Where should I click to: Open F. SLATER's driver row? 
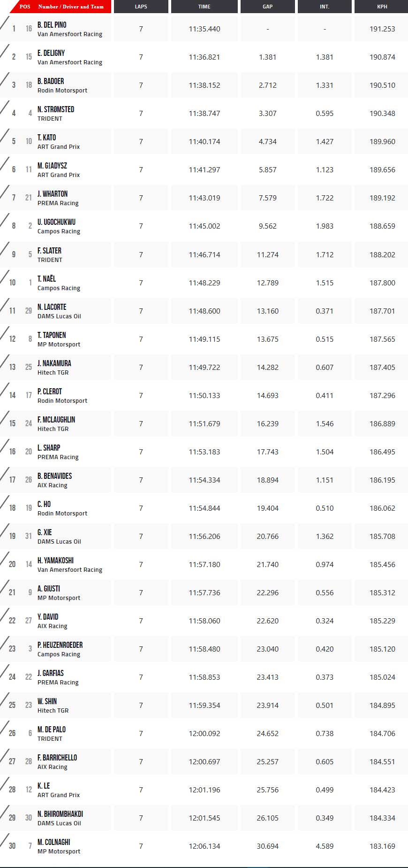pos(49,251)
